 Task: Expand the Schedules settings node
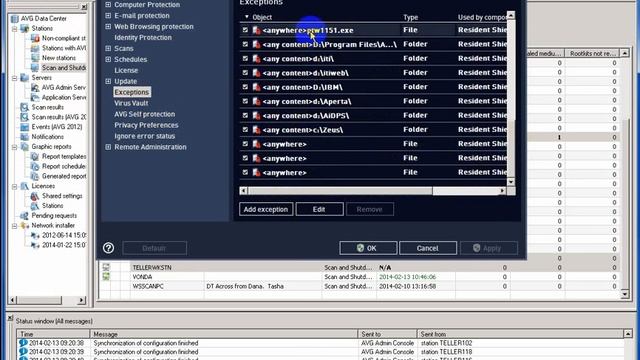(x=108, y=59)
